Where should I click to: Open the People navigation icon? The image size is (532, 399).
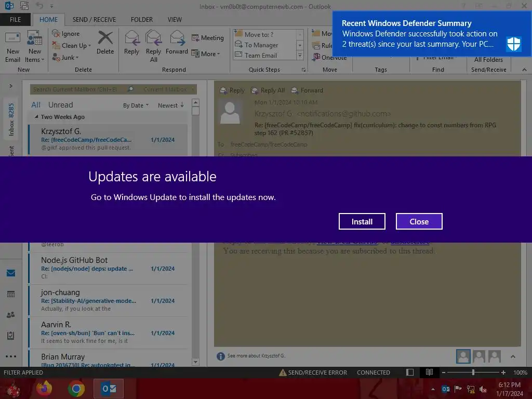(x=11, y=315)
